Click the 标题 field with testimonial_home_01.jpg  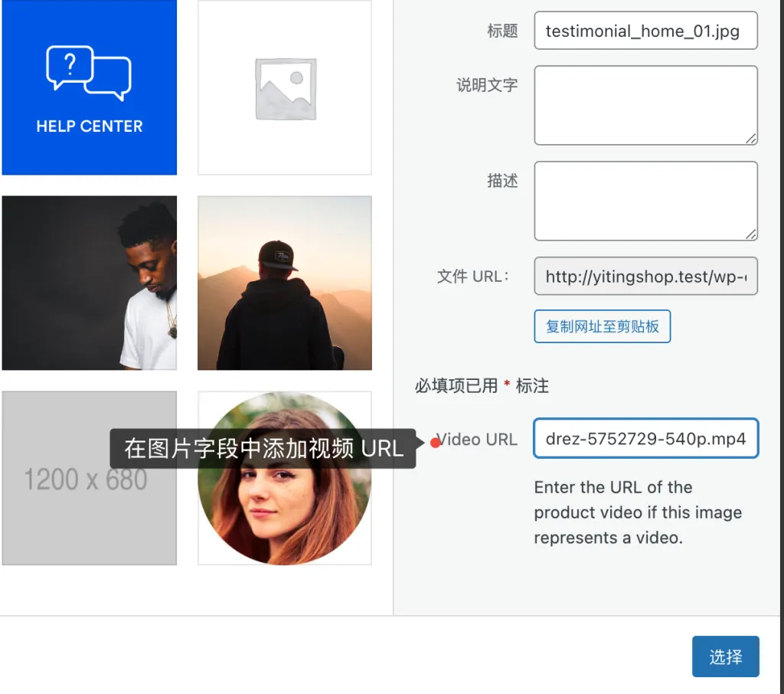pos(645,31)
